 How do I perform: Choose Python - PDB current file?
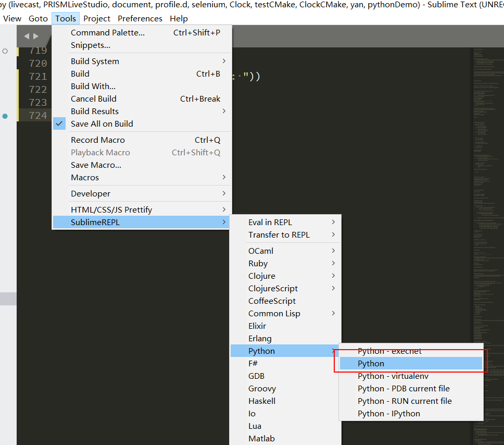tap(411, 388)
